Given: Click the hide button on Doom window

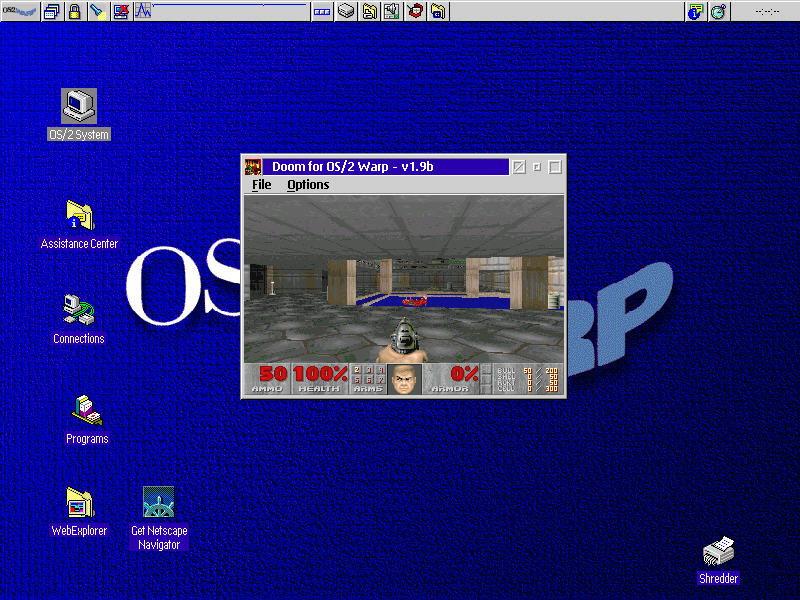Looking at the screenshot, I should tap(519, 167).
